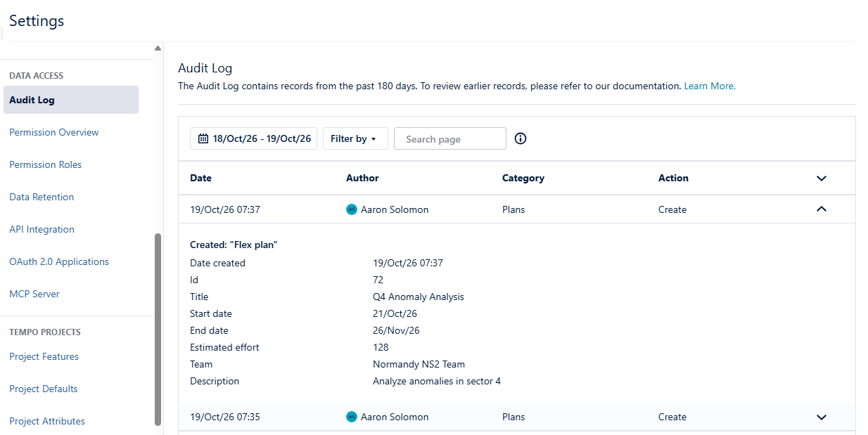Viewport: 868px width, 435px height.
Task: Open the 18/Oct/26 - 19/Oct/26 date range picker
Action: pos(254,138)
